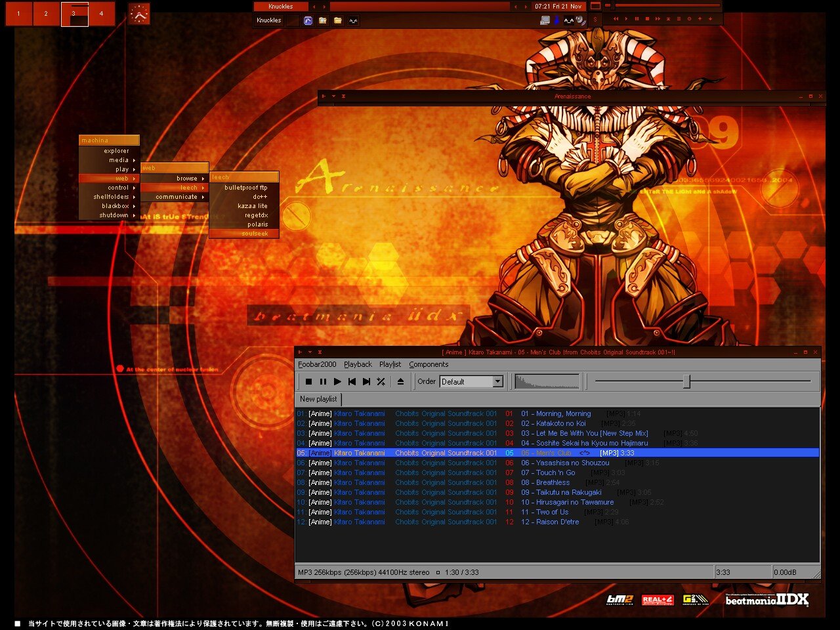Click the blue app icon next to Knuckles

308,20
